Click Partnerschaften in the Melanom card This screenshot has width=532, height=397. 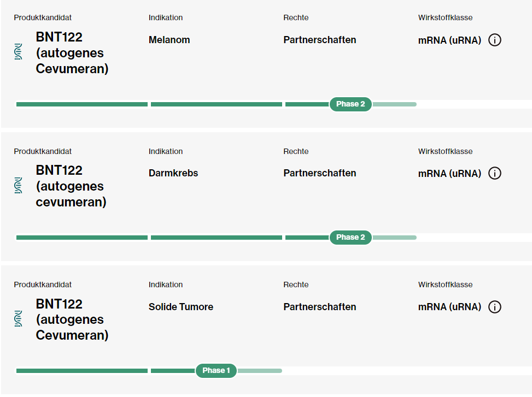click(x=320, y=40)
